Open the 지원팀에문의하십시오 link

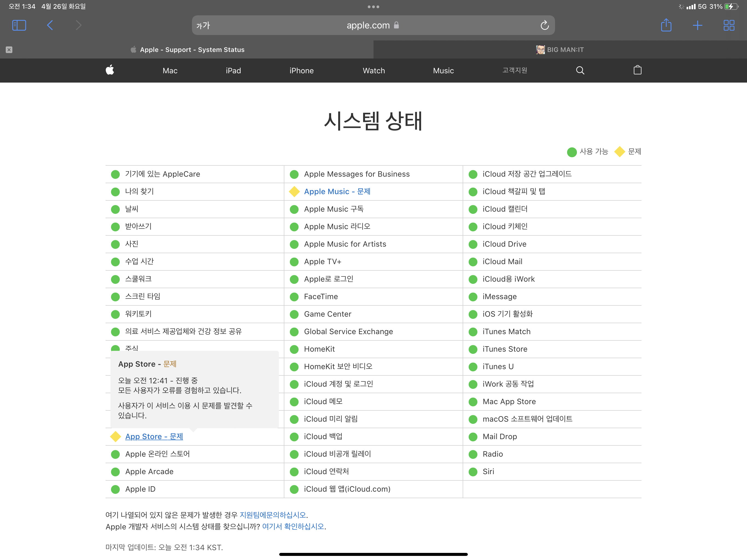coord(273,515)
